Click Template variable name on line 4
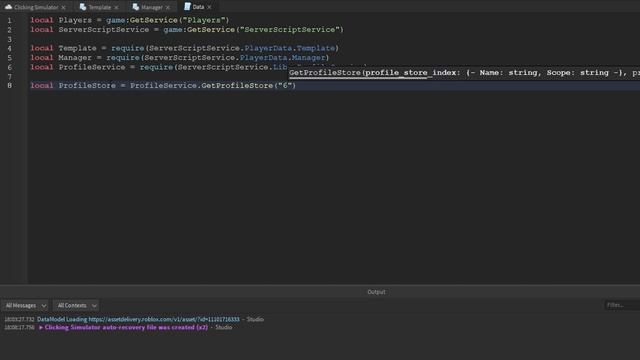The width and height of the screenshot is (640, 360). click(x=77, y=48)
